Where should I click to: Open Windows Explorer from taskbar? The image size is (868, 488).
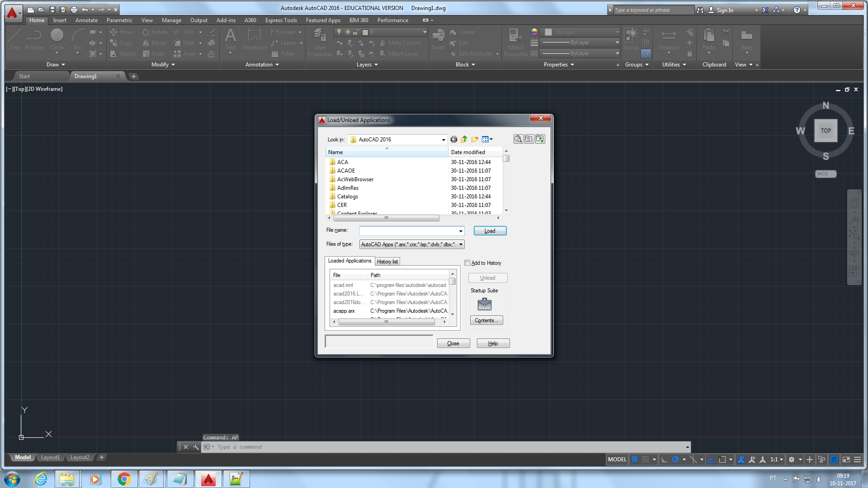tap(67, 479)
